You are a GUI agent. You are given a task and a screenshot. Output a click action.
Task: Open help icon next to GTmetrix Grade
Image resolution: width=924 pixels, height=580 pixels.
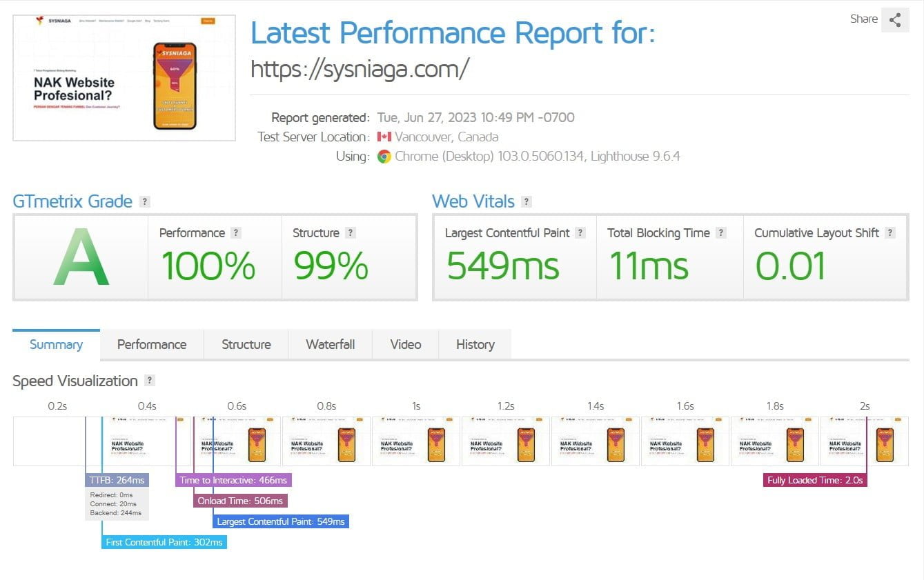(144, 202)
